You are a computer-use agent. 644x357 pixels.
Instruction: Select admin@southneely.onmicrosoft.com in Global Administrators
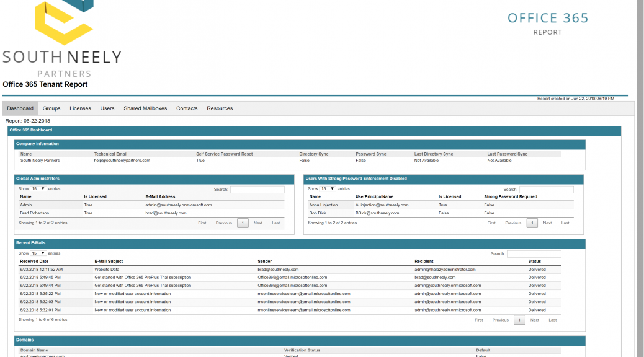(x=179, y=205)
